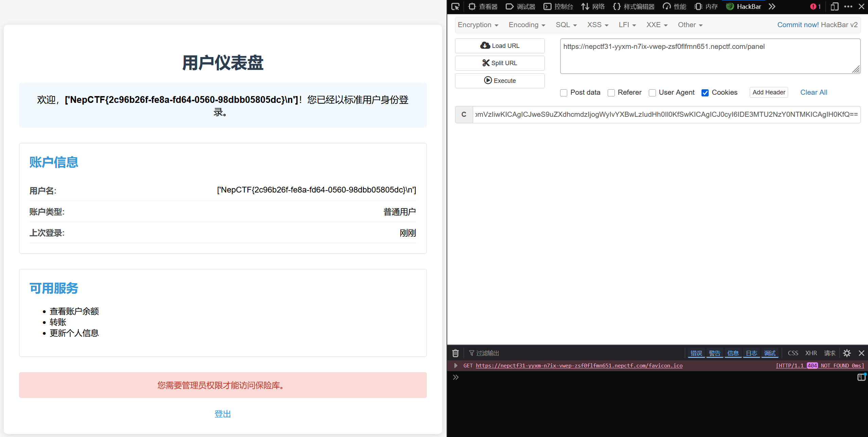Toggle the console sidebar split icon
This screenshot has width=868, height=437.
861,377
